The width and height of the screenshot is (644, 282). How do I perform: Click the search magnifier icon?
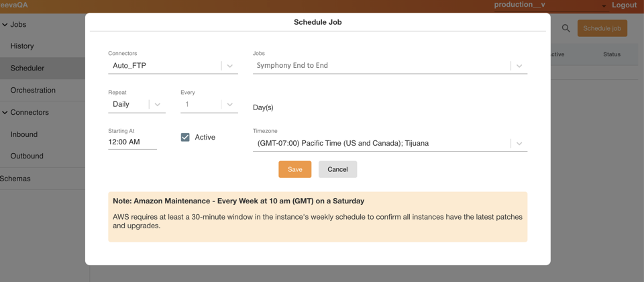[566, 28]
